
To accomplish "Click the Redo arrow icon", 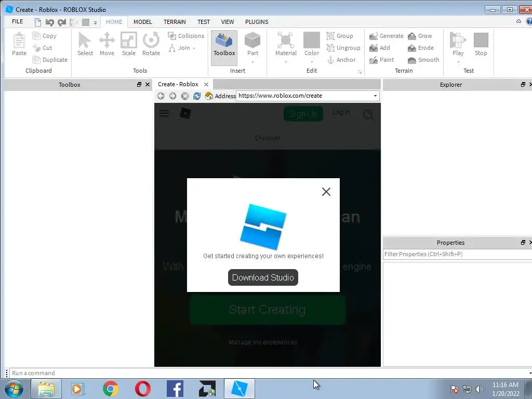I will [61, 22].
